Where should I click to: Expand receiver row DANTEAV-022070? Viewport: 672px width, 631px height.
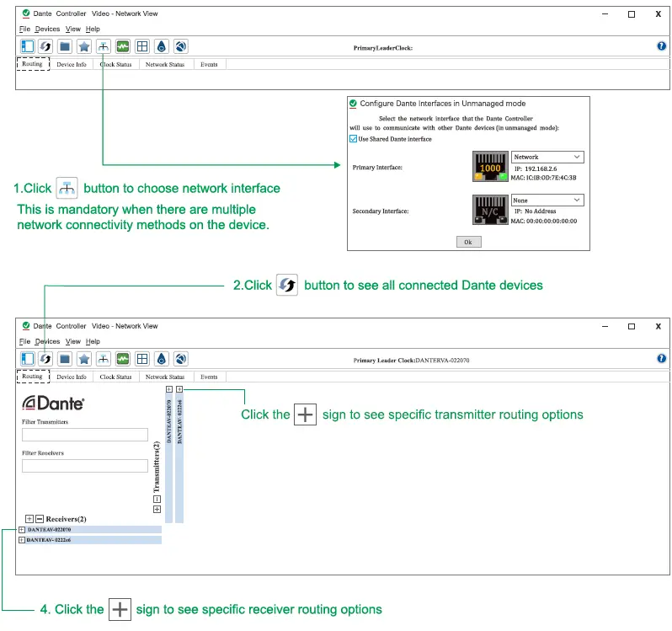(22, 530)
